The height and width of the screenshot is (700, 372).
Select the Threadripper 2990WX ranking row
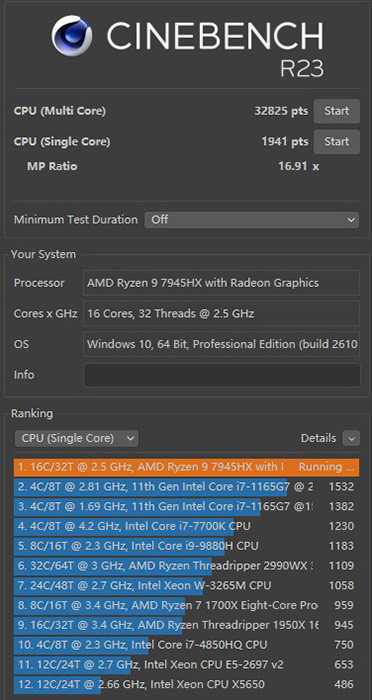pyautogui.click(x=186, y=566)
